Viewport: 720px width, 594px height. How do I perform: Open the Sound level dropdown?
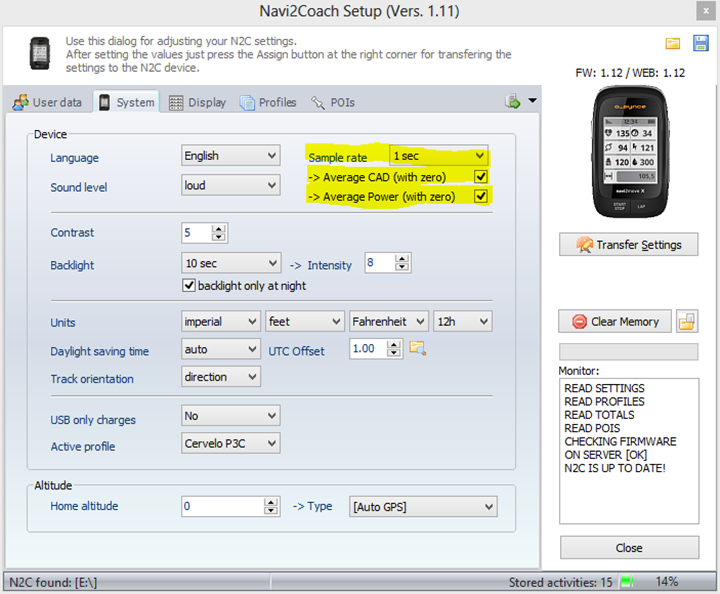(231, 185)
